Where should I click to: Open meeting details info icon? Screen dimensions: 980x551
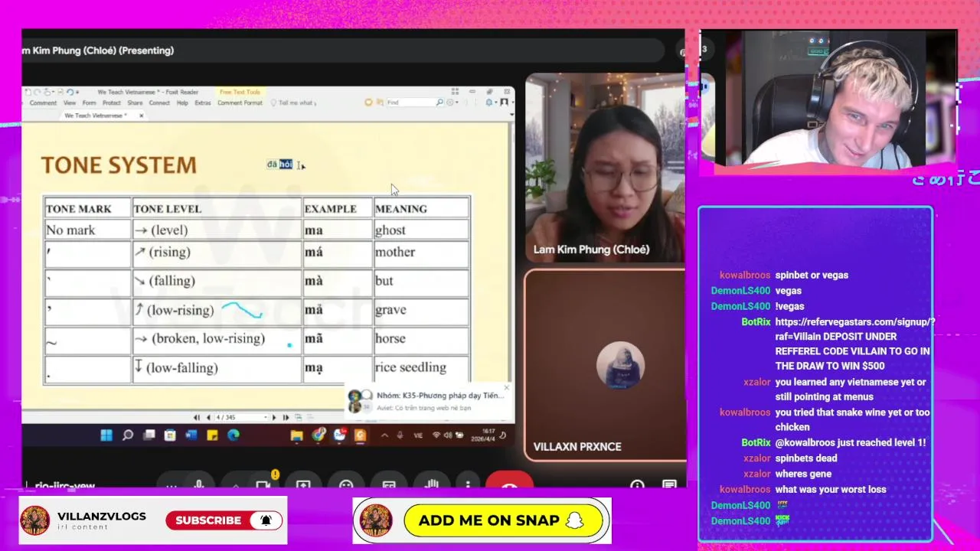637,484
